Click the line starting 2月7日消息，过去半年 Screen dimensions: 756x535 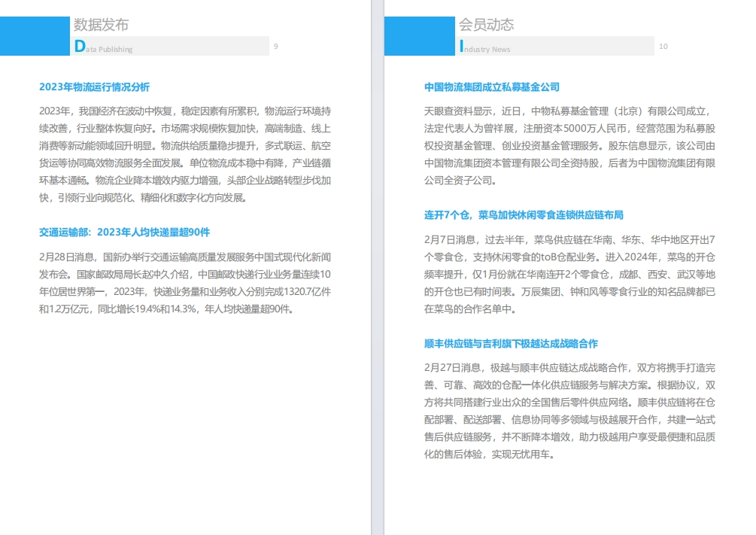pos(570,240)
